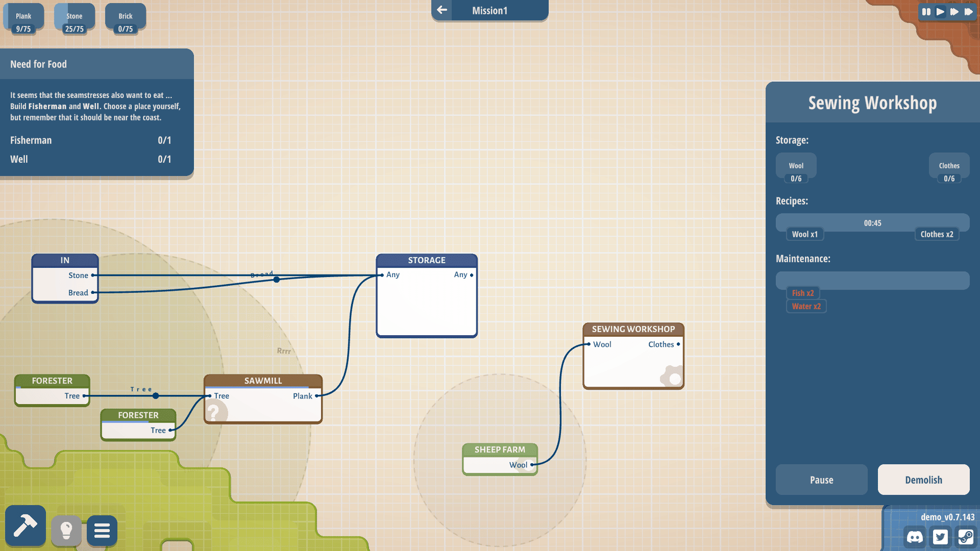Viewport: 980px width, 551px height.
Task: Click the Wool x1 recipe input tag
Action: (804, 234)
